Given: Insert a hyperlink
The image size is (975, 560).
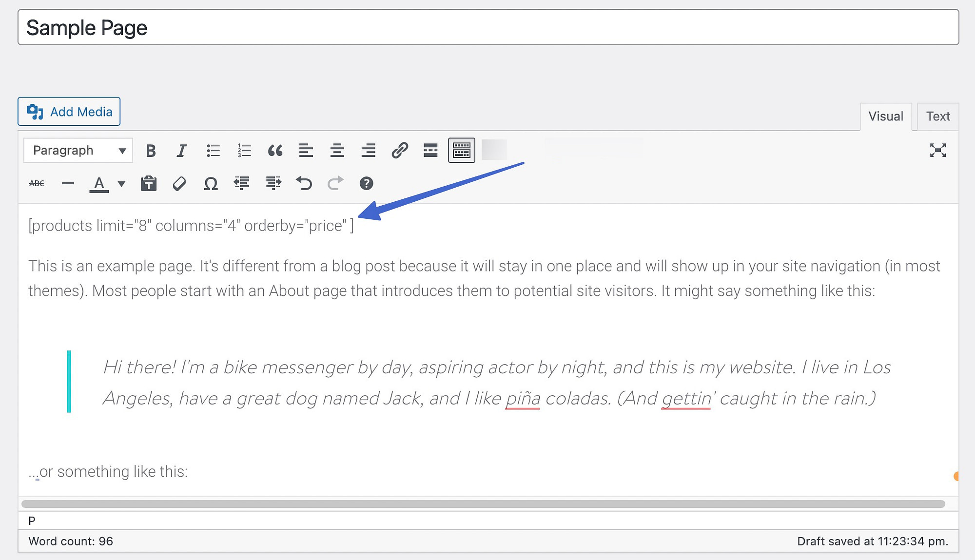Looking at the screenshot, I should click(x=400, y=150).
